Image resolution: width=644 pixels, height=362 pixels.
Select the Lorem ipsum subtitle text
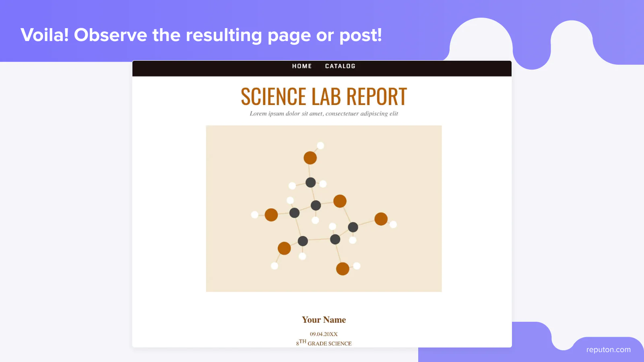324,114
